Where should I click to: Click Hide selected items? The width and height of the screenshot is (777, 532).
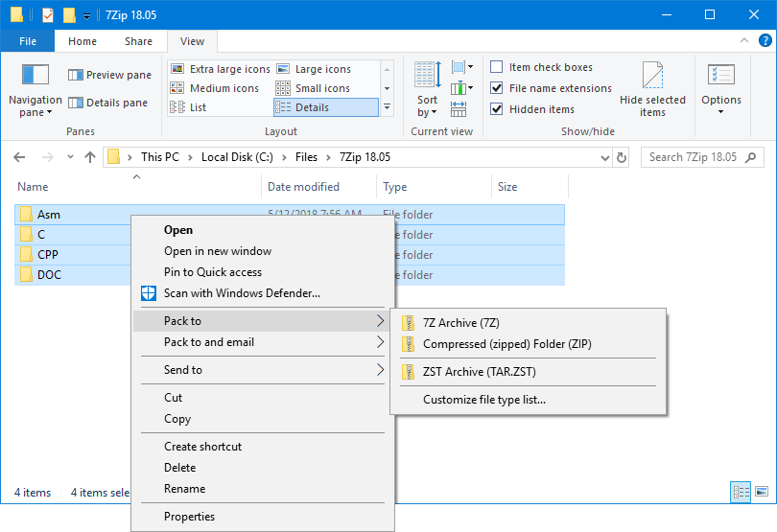pyautogui.click(x=652, y=90)
